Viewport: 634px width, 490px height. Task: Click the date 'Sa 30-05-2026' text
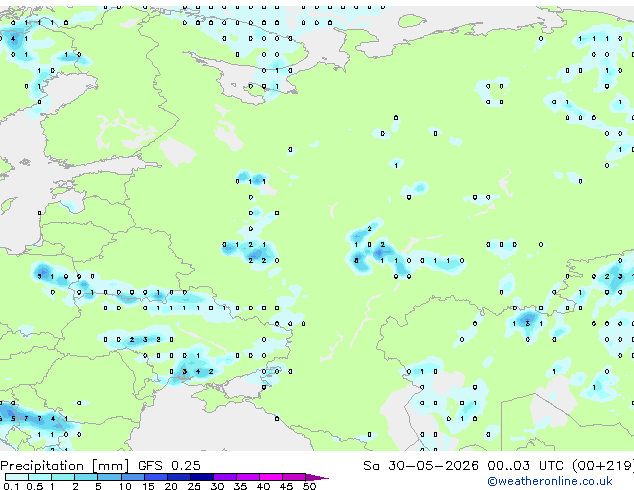click(421, 466)
